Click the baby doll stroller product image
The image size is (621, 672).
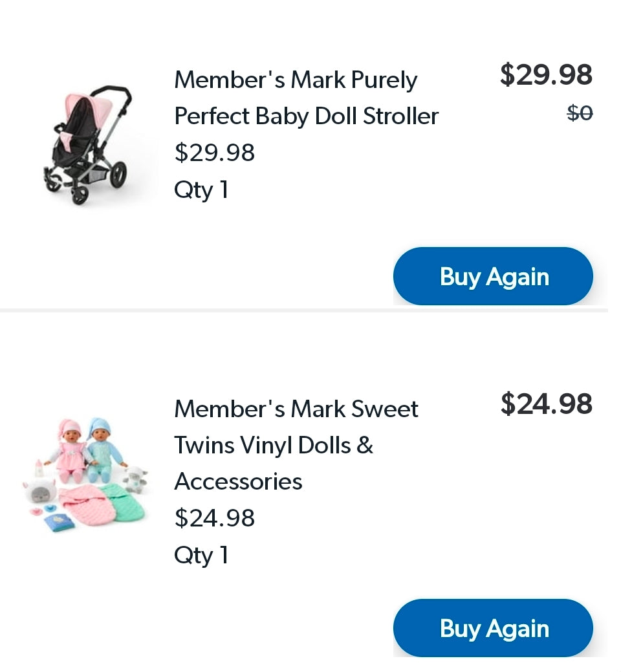[x=87, y=146]
